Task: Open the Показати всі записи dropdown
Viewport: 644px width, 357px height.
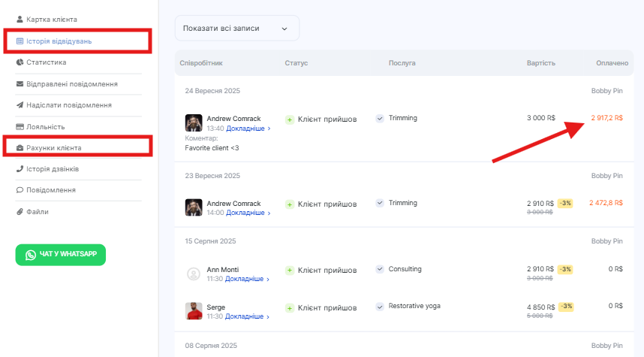Action: click(236, 29)
